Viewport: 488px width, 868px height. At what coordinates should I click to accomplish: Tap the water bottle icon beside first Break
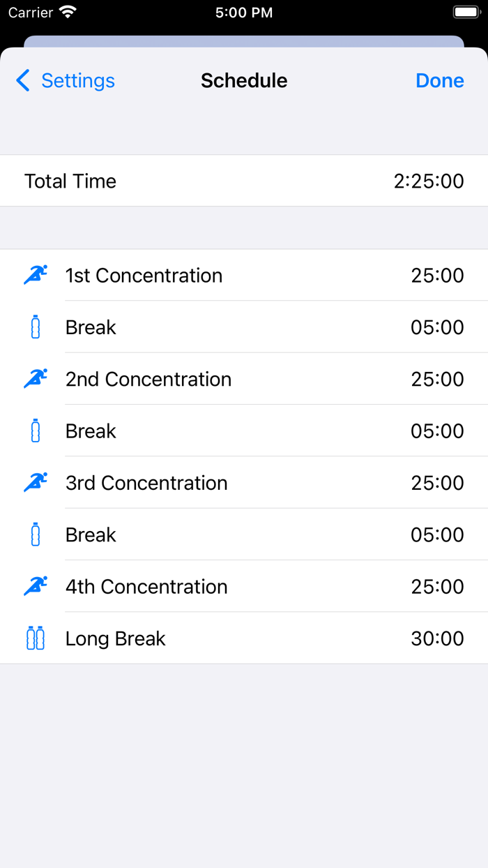34,327
